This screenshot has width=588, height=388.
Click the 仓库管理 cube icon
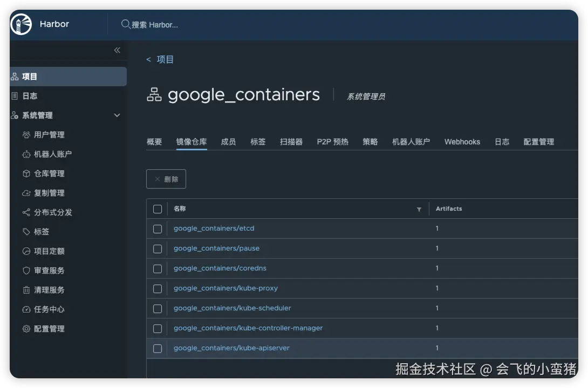(26, 174)
